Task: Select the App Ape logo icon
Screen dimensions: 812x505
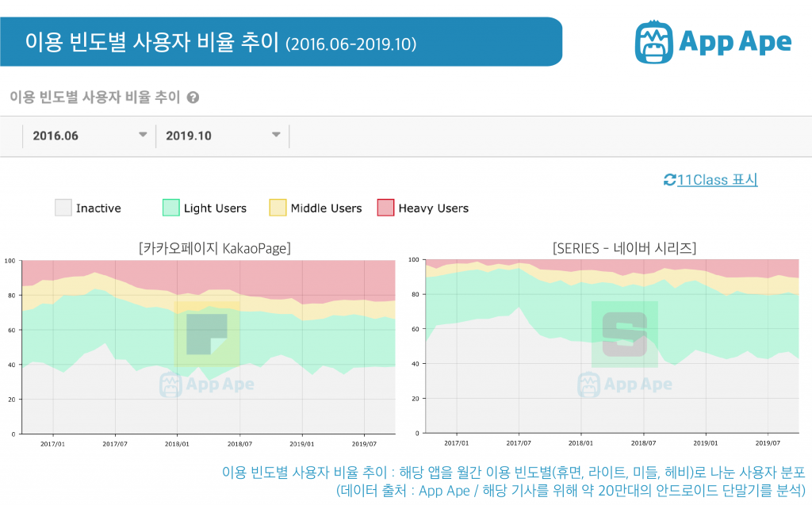Action: [654, 41]
